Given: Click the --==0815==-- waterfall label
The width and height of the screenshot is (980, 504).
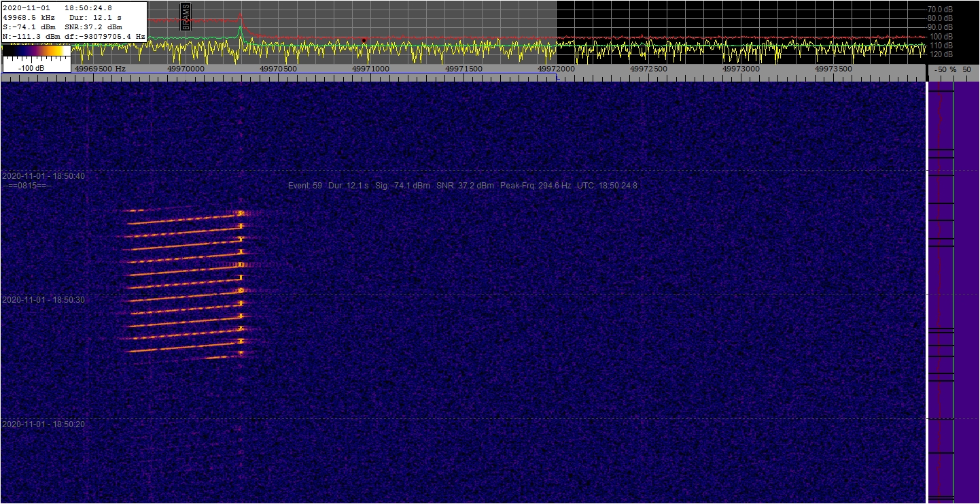Looking at the screenshot, I should point(27,185).
